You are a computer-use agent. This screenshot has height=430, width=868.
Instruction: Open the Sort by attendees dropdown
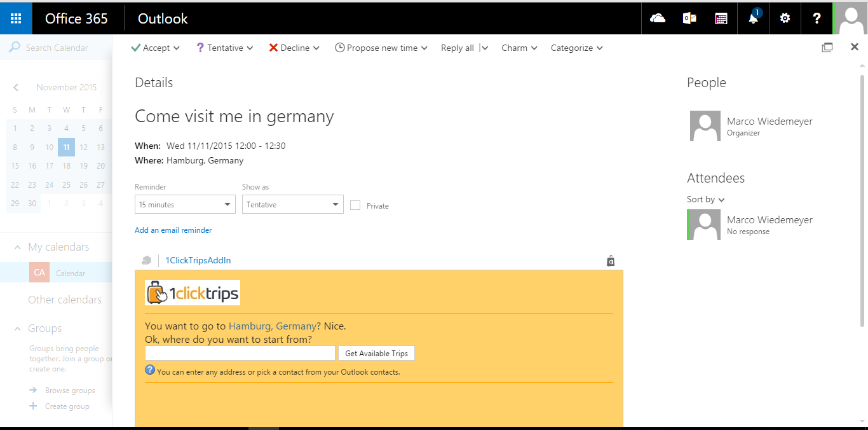pos(706,199)
